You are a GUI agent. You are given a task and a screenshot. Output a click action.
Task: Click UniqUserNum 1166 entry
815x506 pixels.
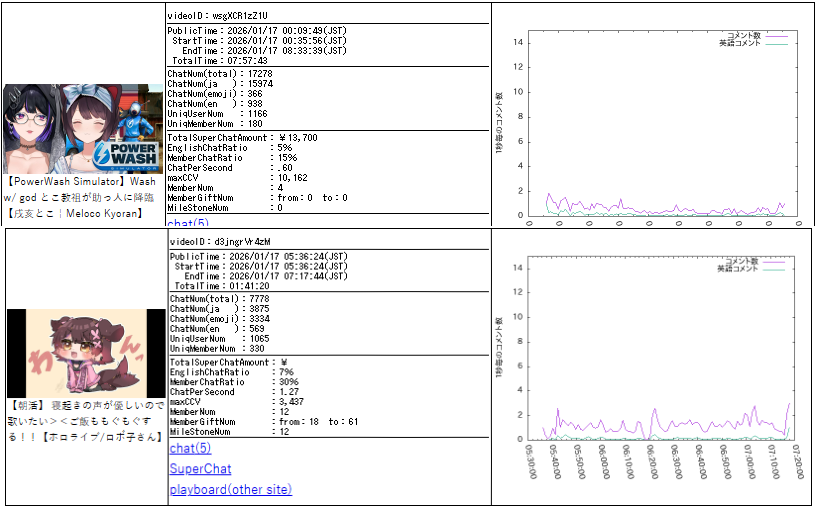217,114
